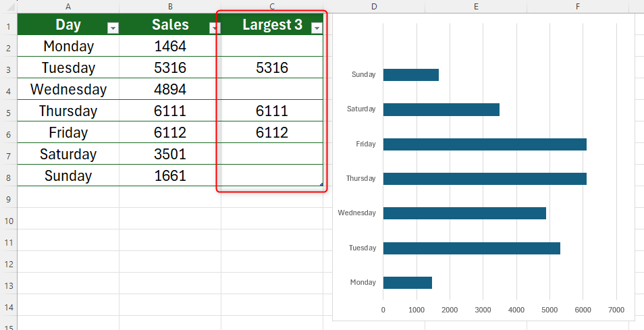
Task: Open the Sales column filter dropdown
Action: click(x=215, y=28)
